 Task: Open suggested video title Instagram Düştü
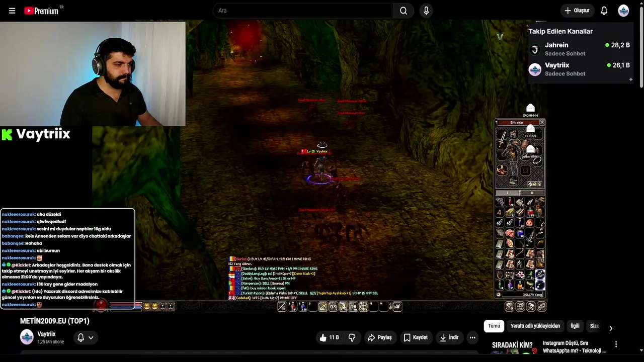coord(574,347)
